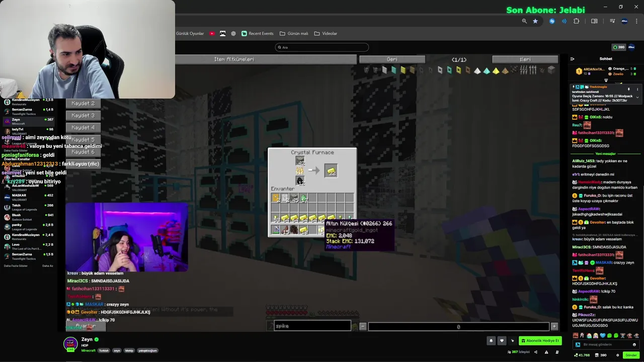Open the Minecraft category link
The height and width of the screenshot is (362, 644).
(x=88, y=350)
